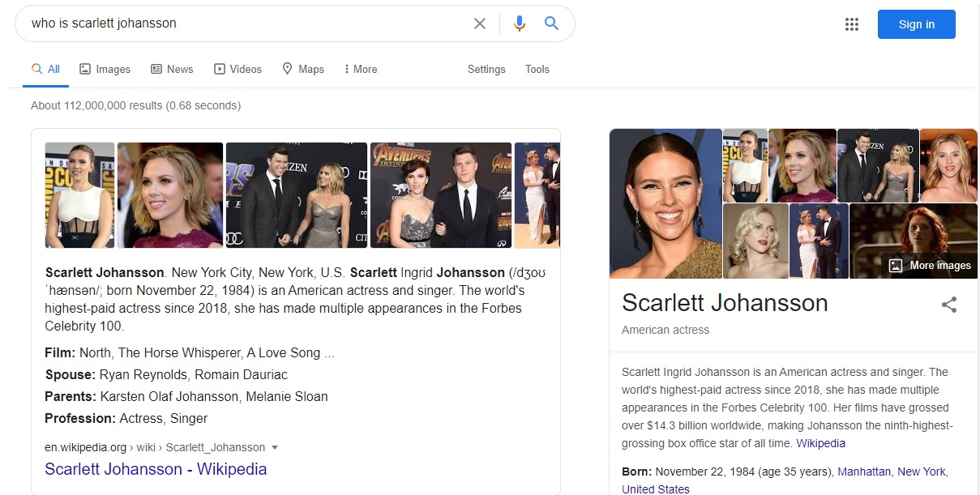The image size is (980, 495).
Task: Open carousel photo at Avengers premiere
Action: click(x=441, y=195)
